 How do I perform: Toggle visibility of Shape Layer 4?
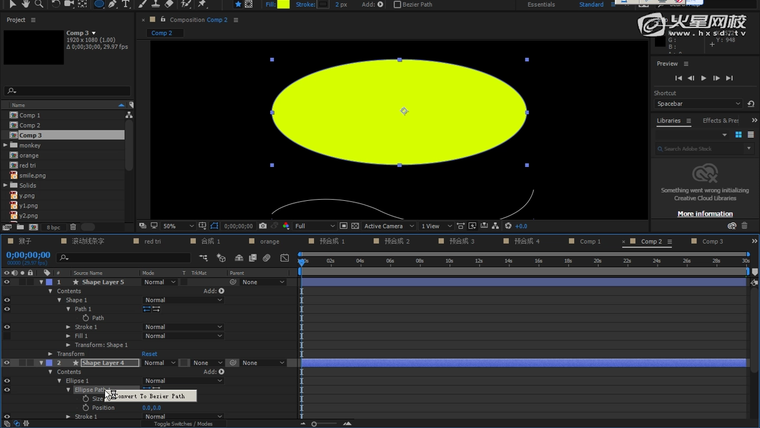click(7, 363)
